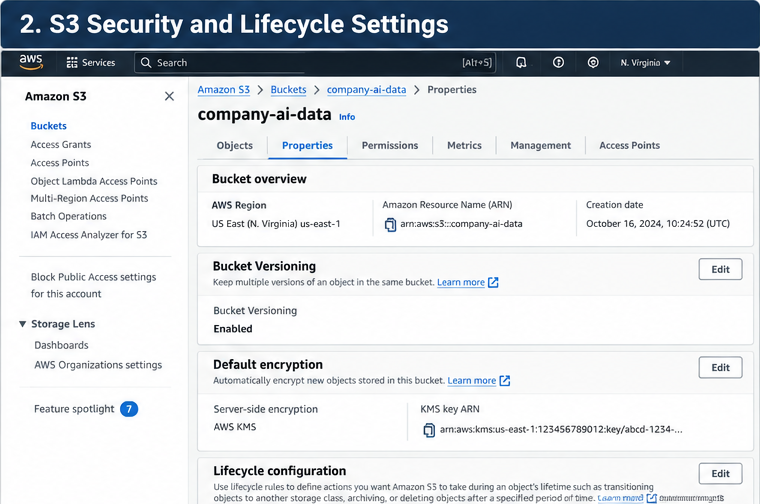The height and width of the screenshot is (504, 760).
Task: Click the AWS logo home icon
Action: [x=31, y=62]
